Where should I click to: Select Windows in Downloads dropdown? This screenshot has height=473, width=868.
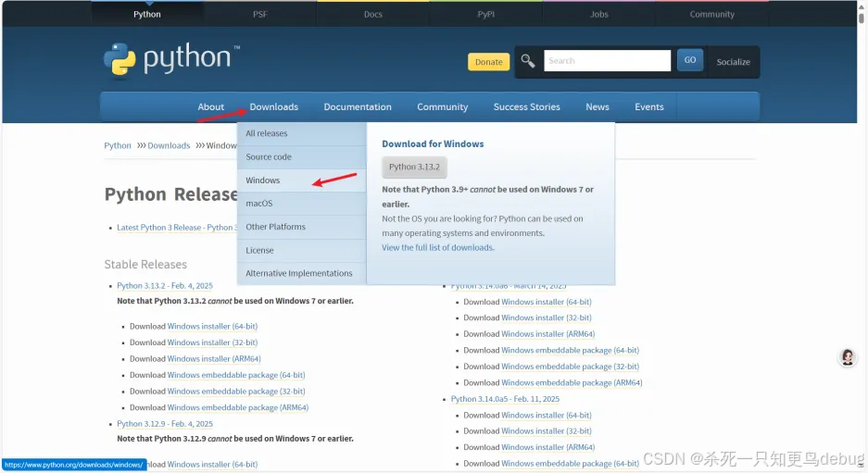pyautogui.click(x=302, y=180)
